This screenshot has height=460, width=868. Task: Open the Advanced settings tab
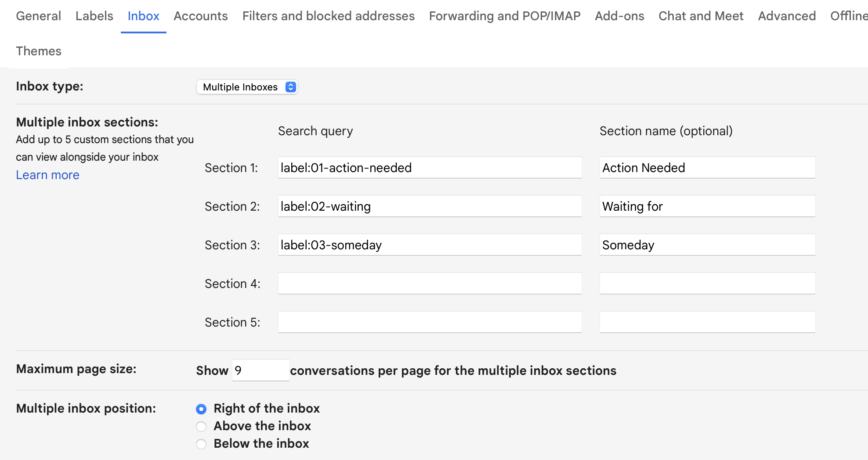pos(786,16)
